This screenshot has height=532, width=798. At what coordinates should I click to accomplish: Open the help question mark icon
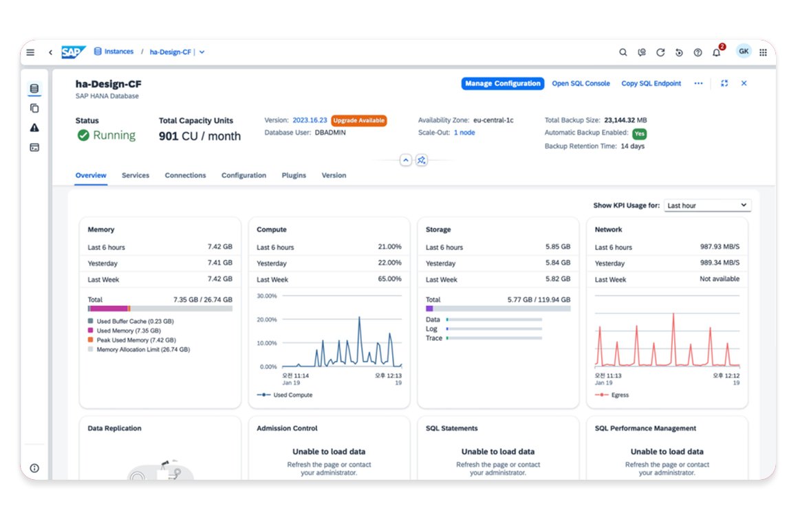(x=698, y=52)
